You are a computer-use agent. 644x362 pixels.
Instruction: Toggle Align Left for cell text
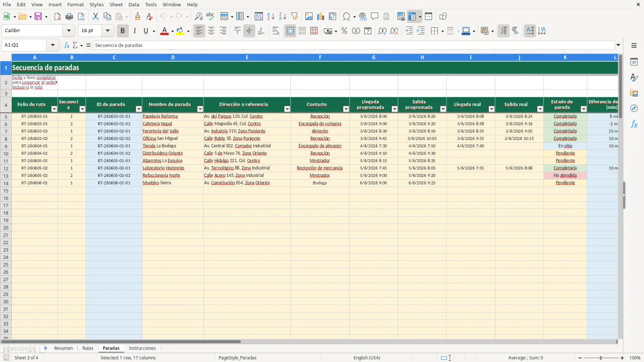pos(199,31)
